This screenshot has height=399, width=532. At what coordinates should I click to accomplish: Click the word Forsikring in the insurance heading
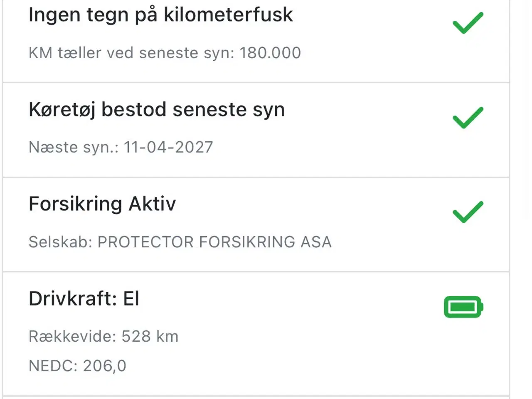pyautogui.click(x=75, y=204)
